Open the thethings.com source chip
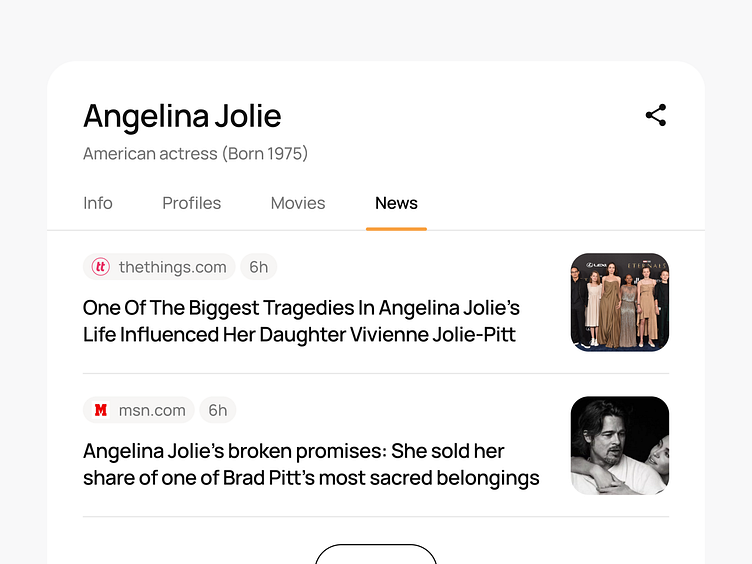Viewport: 752px width, 564px height. click(x=159, y=267)
